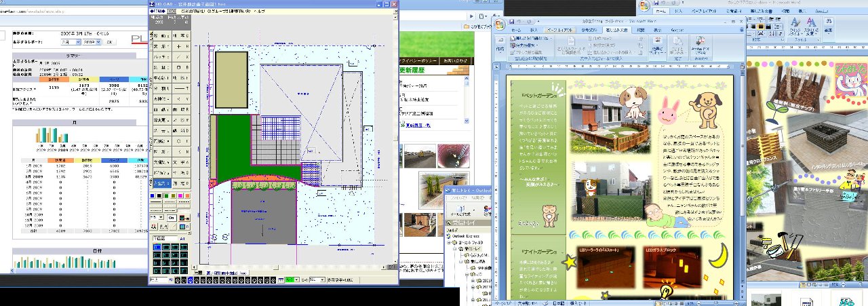Viewport: 868px width, 306px height.
Task: Open the month dropdown in analytics window
Action: coord(71,42)
